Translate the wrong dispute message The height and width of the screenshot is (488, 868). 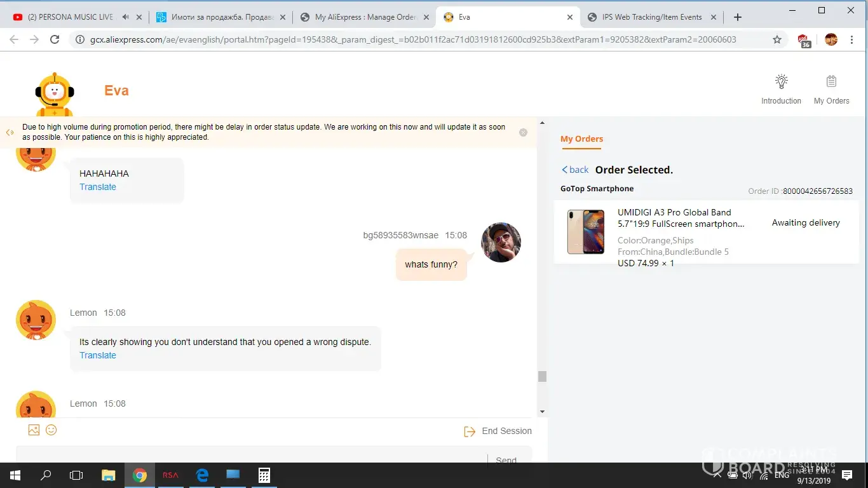[98, 355]
